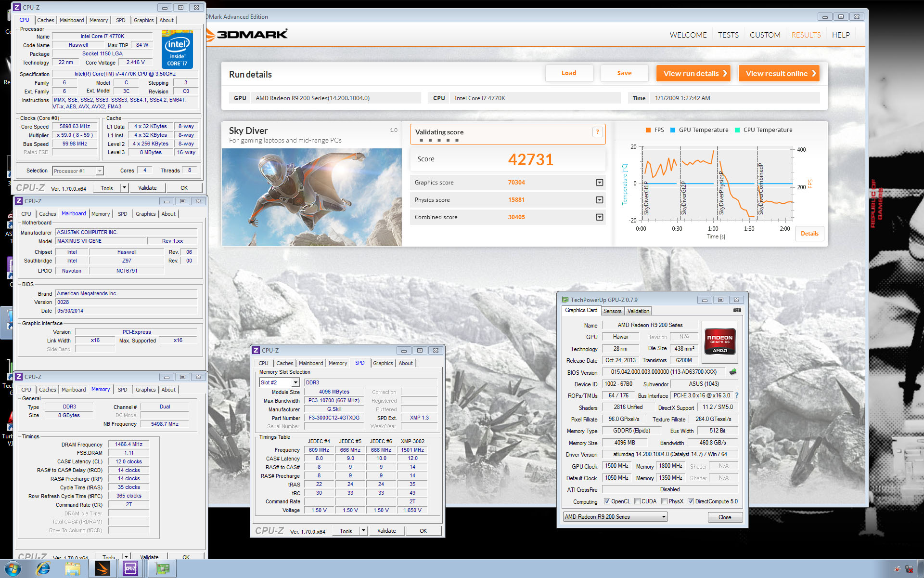
Task: Click the Load button in Run details
Action: coord(569,73)
